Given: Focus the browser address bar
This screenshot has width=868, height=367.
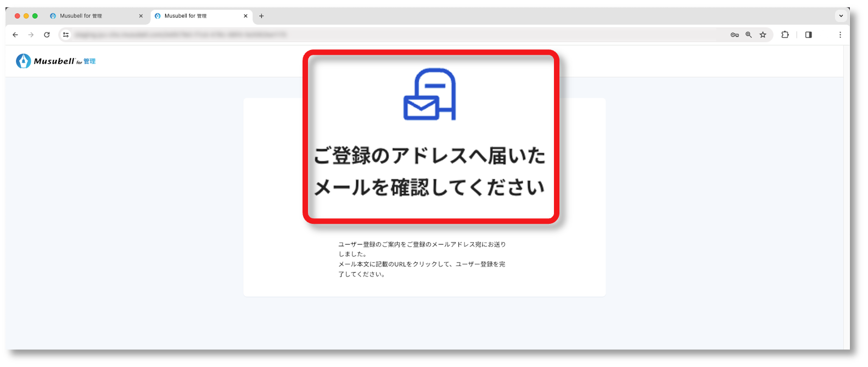Looking at the screenshot, I should click(x=384, y=35).
